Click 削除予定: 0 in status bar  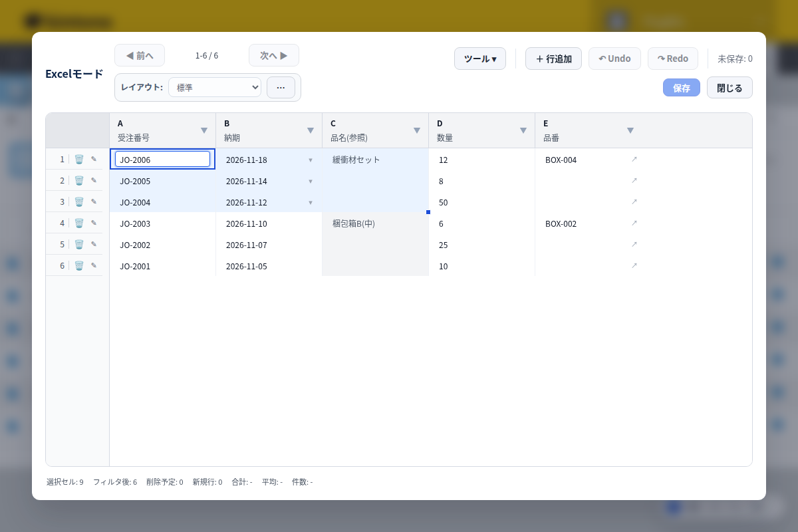coord(165,481)
